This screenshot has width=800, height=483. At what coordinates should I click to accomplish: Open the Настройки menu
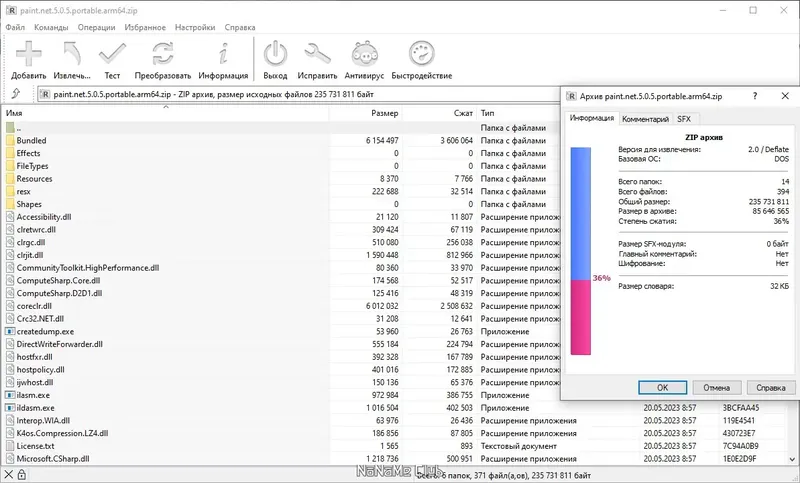tap(195, 28)
